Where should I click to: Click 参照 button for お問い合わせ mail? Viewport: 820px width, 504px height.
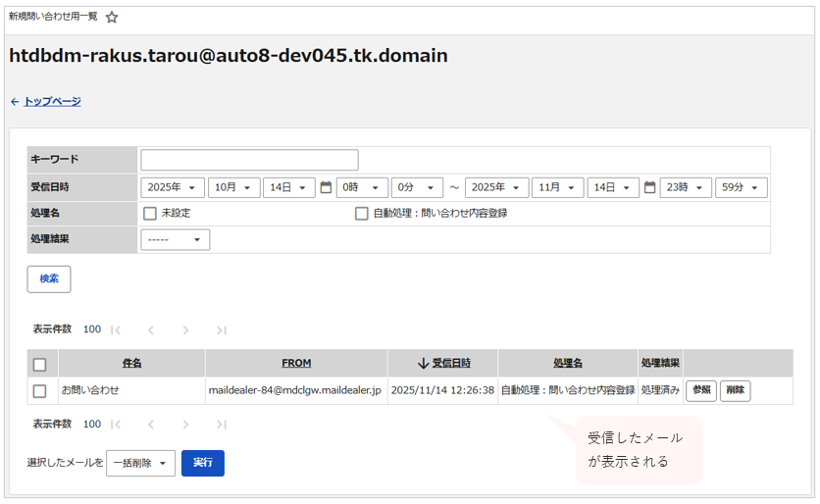[x=701, y=390]
